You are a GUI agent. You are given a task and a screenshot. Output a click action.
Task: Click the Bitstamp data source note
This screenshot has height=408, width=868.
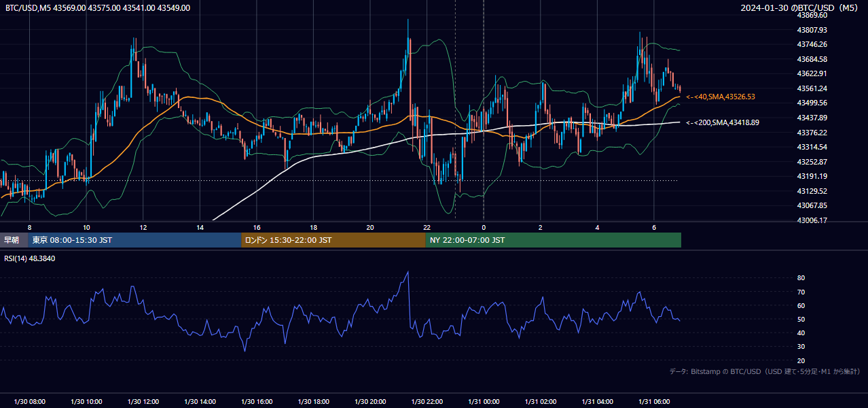click(765, 371)
